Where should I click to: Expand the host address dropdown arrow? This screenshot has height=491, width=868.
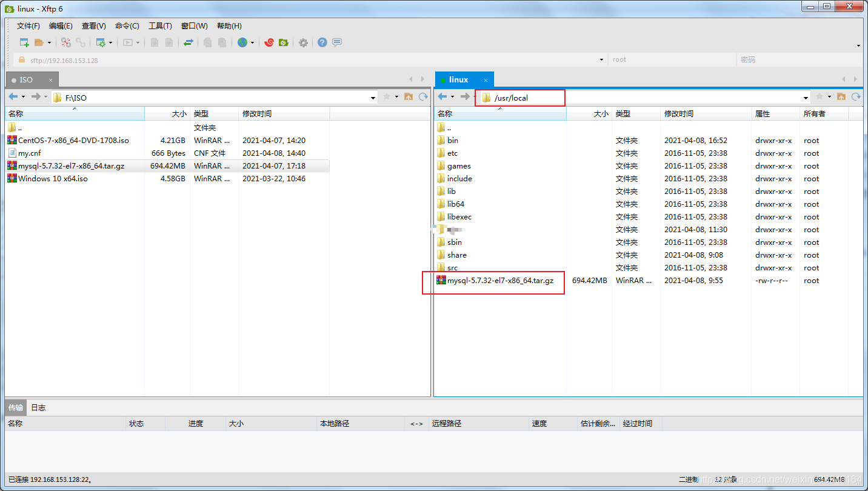tap(601, 60)
